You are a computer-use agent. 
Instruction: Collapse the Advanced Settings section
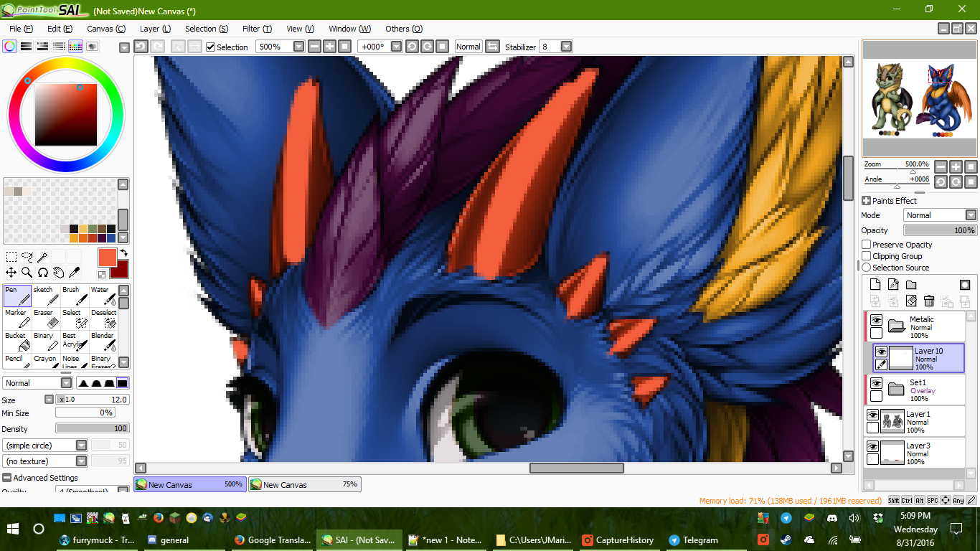(7, 478)
